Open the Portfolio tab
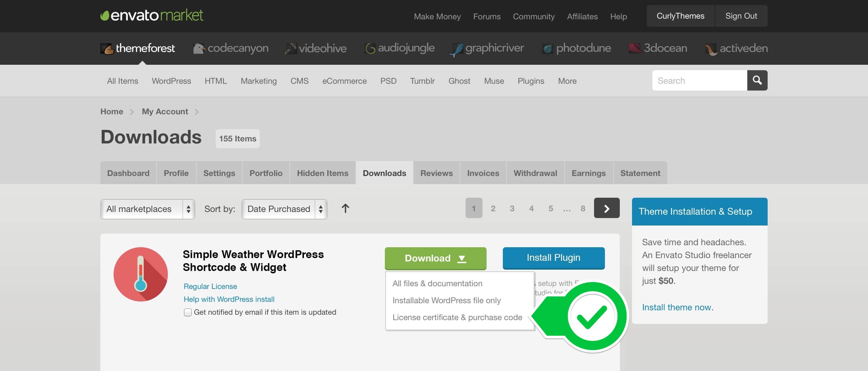Viewport: 868px width, 371px height. click(x=266, y=173)
